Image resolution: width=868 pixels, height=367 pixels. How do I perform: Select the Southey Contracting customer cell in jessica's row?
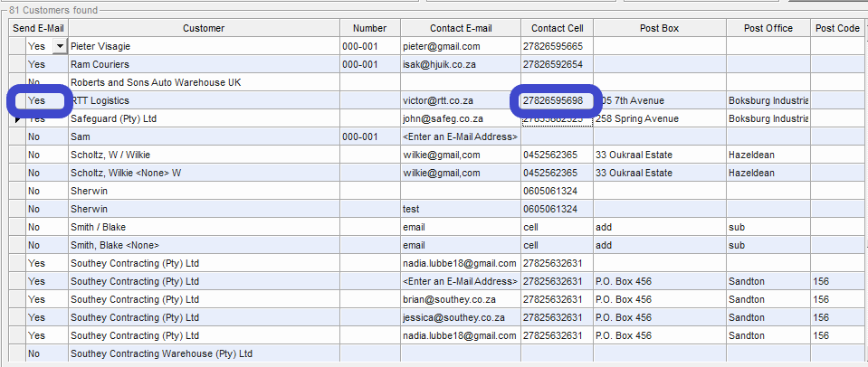pos(204,318)
